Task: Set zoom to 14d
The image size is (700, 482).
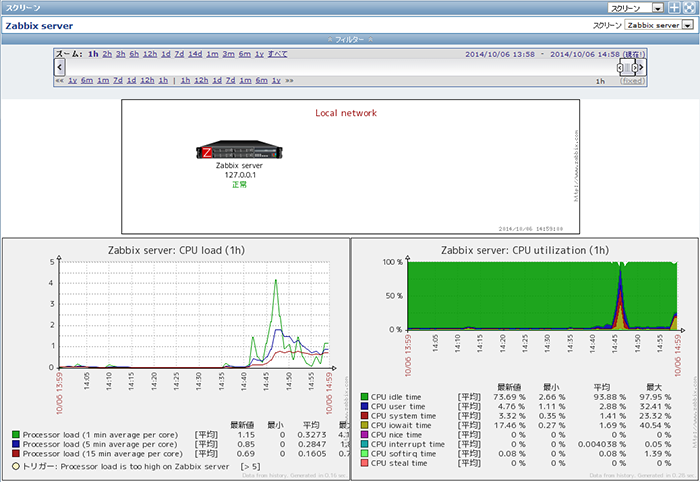Action: tap(195, 53)
